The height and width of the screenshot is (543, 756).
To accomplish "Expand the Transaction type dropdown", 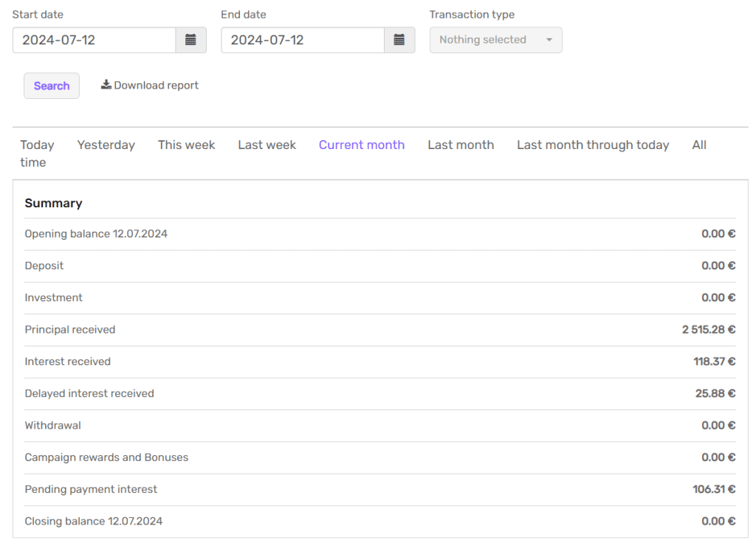I will pos(495,40).
